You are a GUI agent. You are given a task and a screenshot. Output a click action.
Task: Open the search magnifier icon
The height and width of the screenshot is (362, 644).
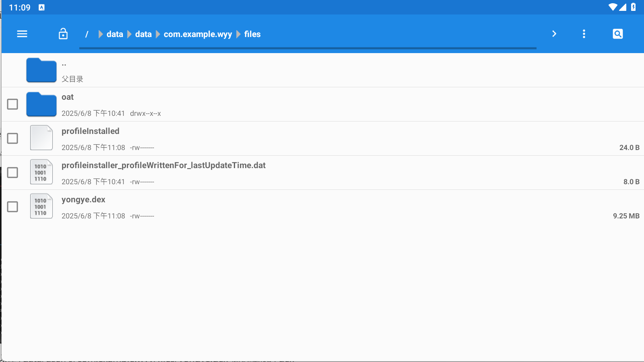(617, 34)
